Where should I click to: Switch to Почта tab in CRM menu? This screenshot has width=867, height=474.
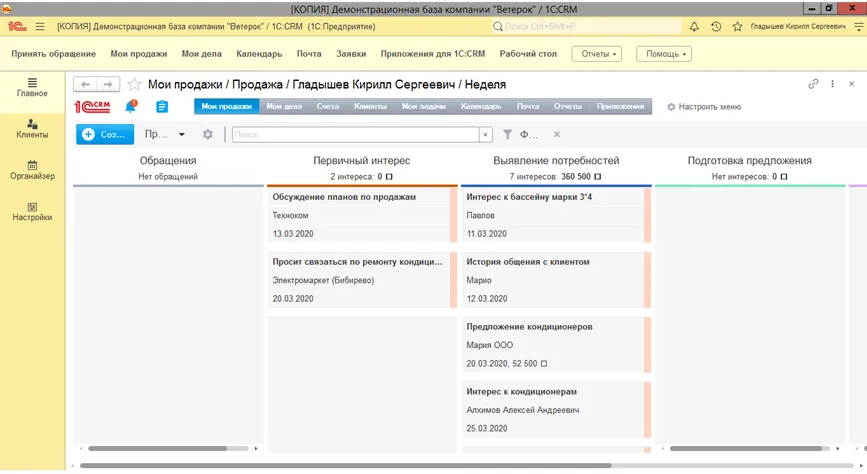tap(528, 106)
